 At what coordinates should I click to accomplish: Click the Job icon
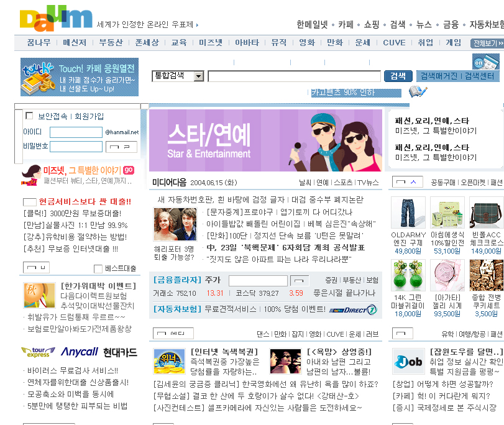408,362
